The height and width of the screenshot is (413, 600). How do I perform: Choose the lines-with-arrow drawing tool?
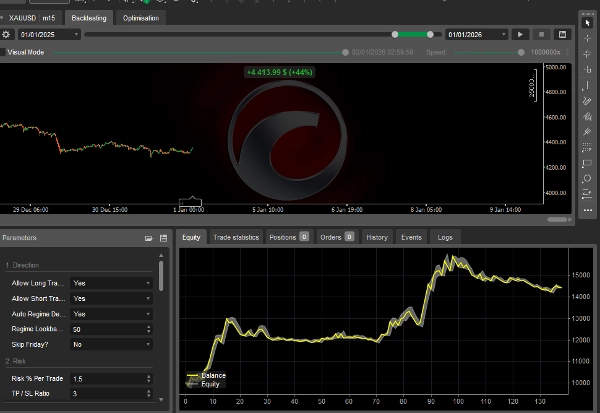tap(587, 194)
